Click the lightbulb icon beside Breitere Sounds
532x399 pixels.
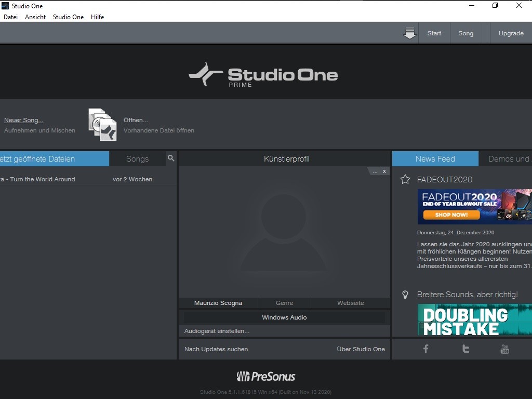pyautogui.click(x=405, y=295)
